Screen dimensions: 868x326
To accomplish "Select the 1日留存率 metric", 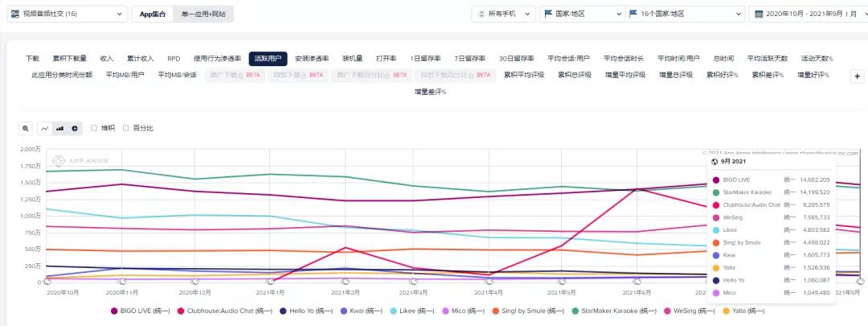I will click(x=425, y=58).
